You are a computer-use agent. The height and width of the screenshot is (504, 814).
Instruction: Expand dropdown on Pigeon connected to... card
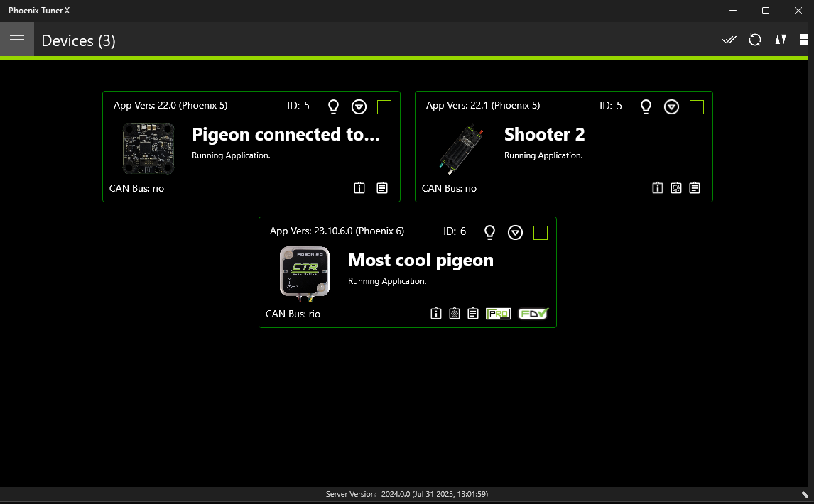(x=359, y=107)
